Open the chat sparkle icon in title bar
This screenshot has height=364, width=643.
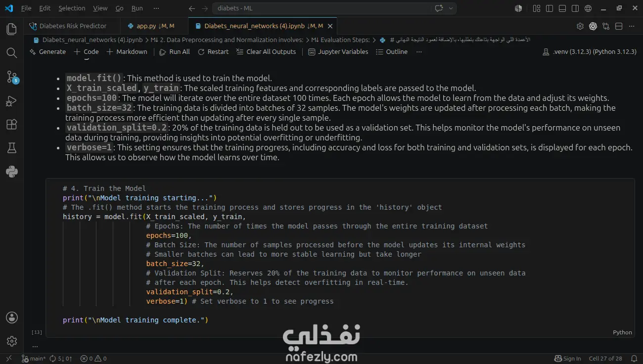pos(438,8)
